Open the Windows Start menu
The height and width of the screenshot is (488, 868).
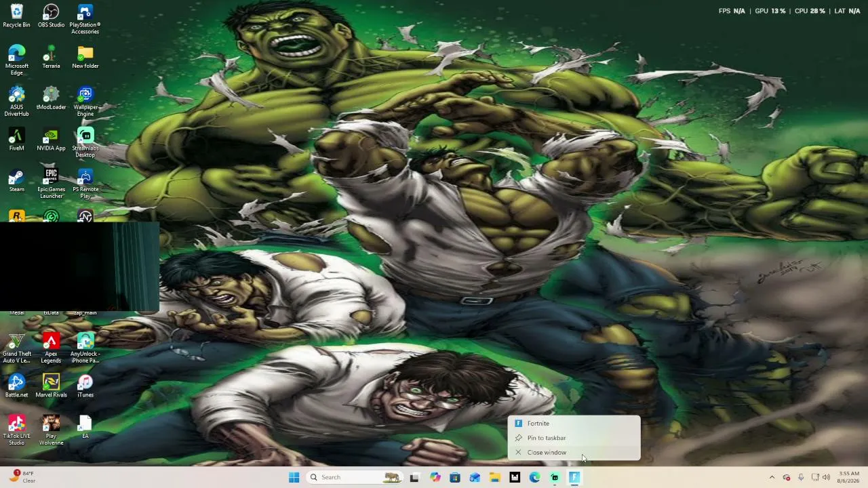[x=294, y=477]
